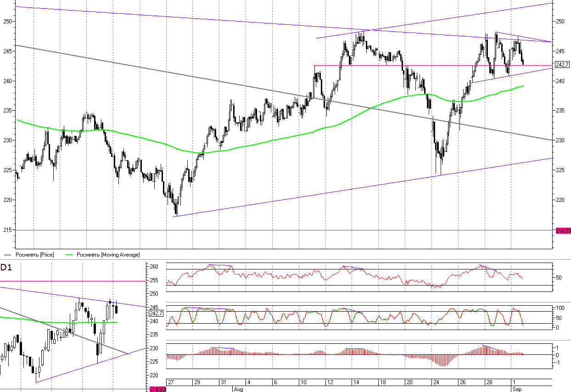Click the 50 level label of the RSI panel
This screenshot has height=392, width=571.
[559, 277]
